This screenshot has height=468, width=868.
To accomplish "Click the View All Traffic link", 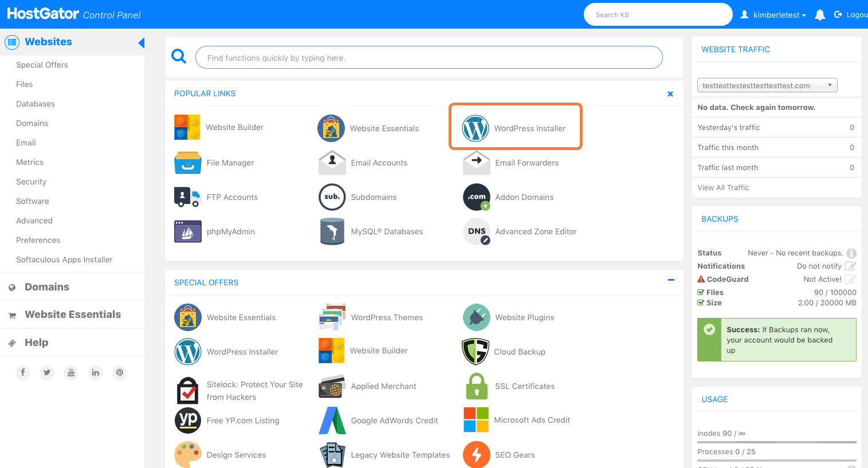I will (x=723, y=187).
